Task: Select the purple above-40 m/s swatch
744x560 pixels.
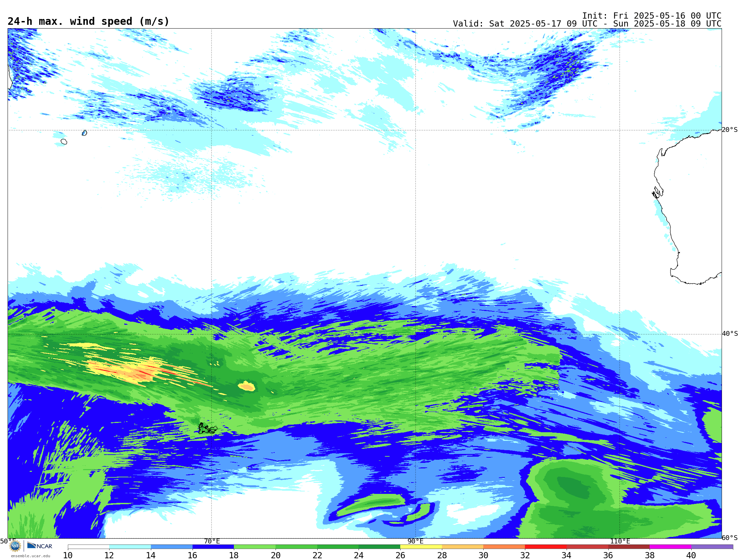Action: [712, 547]
